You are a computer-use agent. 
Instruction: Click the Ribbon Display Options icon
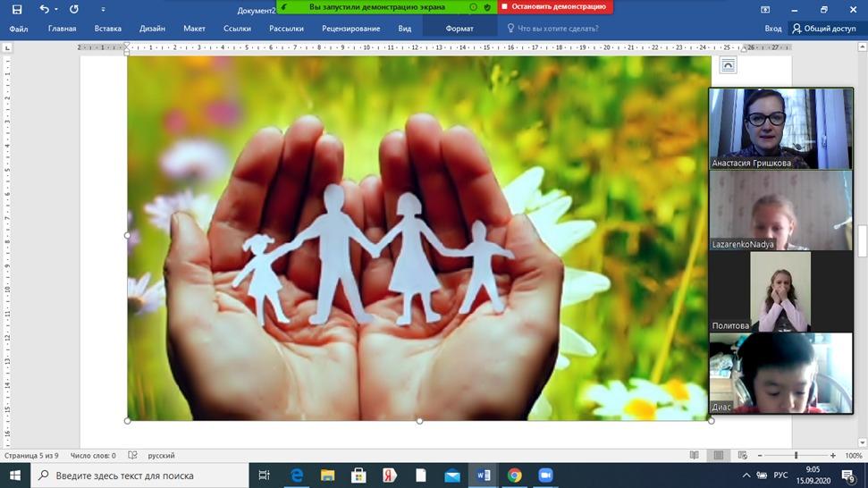coord(765,10)
